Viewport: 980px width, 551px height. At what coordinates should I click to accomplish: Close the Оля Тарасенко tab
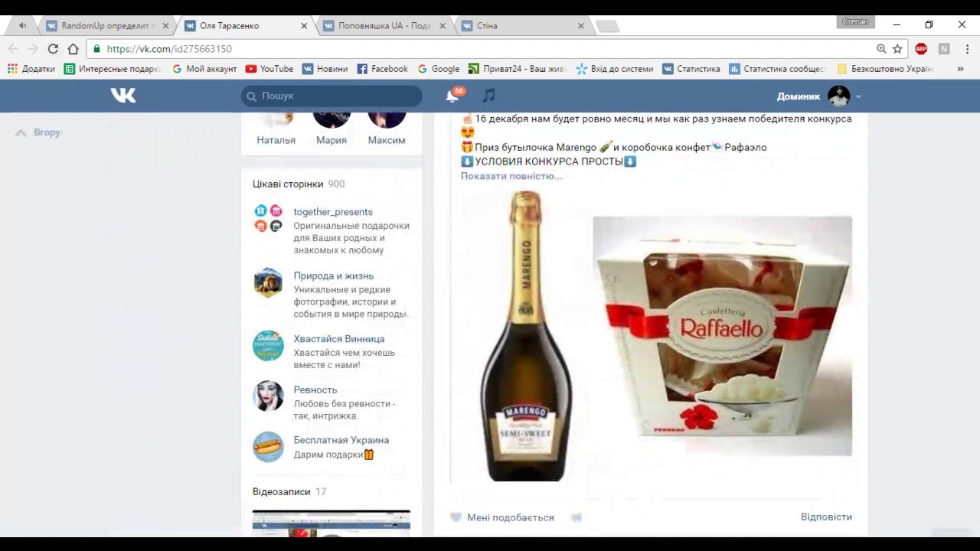(x=304, y=26)
